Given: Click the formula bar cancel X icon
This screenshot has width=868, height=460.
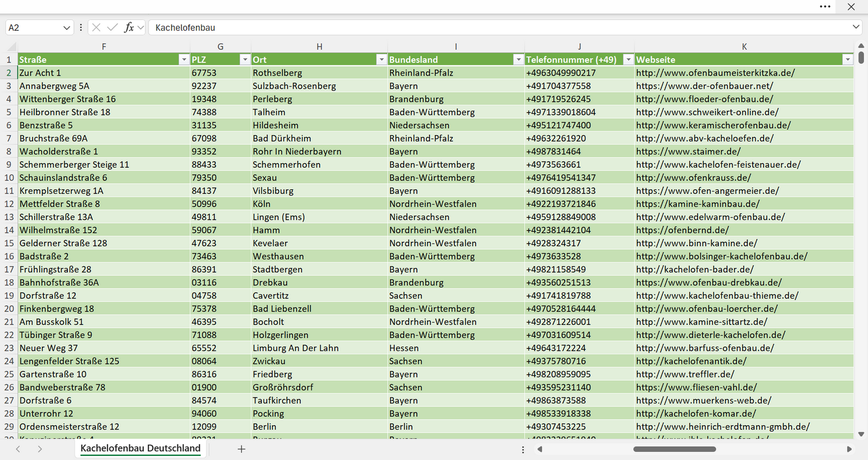Looking at the screenshot, I should pos(96,28).
